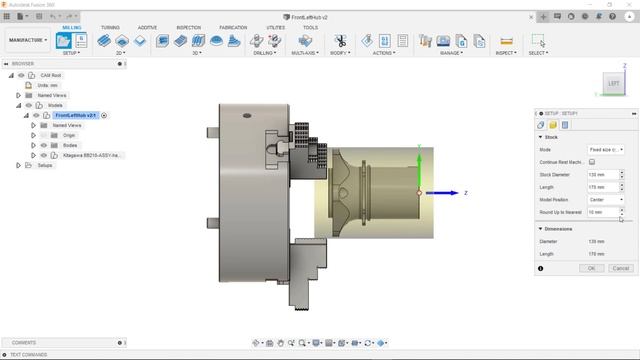Click the LEFT face of the view cube
The width and height of the screenshot is (640, 360).
pos(613,83)
